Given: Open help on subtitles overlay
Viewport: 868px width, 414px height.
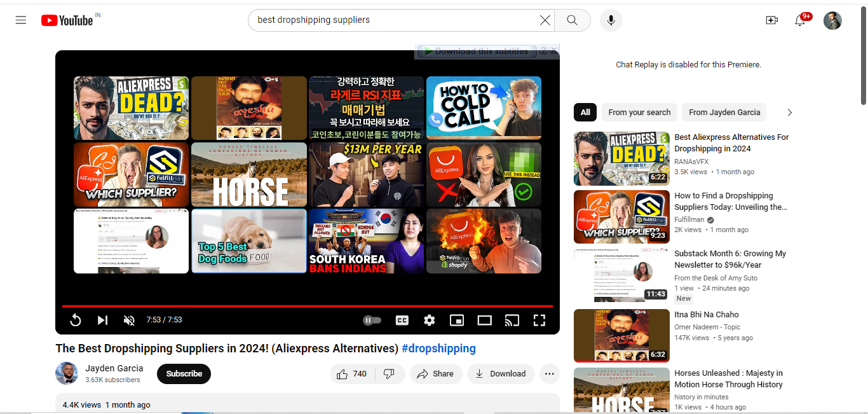Looking at the screenshot, I should tap(543, 50).
